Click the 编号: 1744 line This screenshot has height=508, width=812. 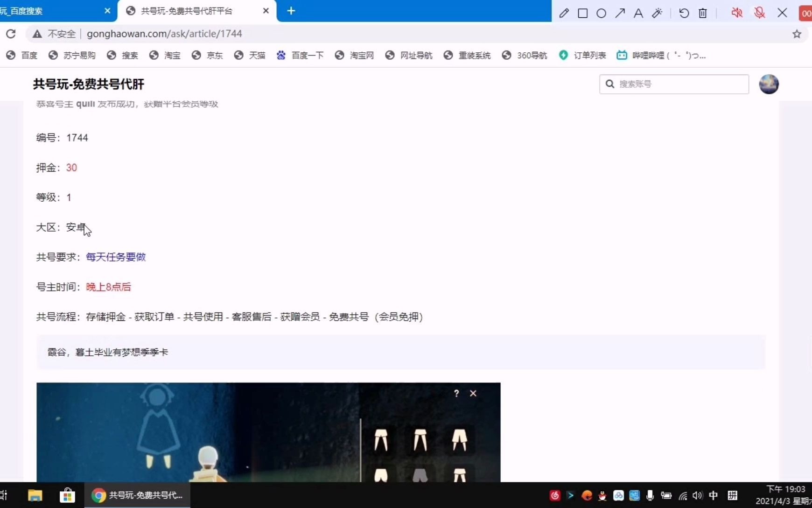(x=62, y=138)
